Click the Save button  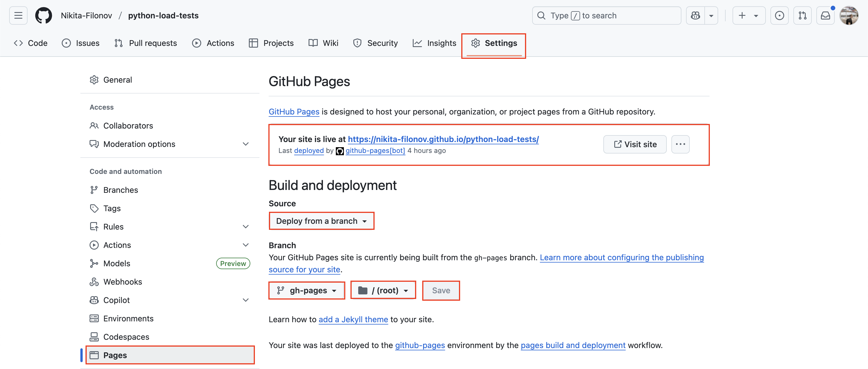pyautogui.click(x=441, y=290)
